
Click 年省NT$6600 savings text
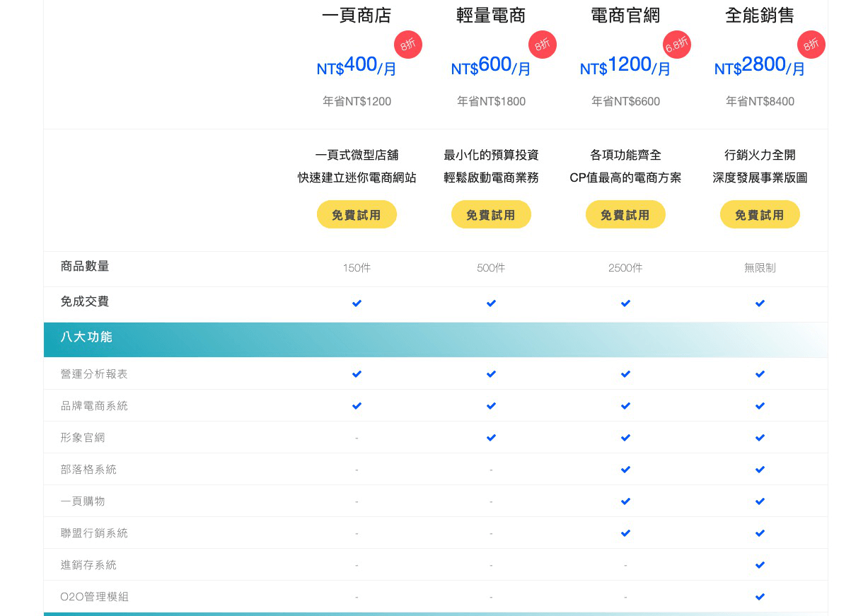coord(625,102)
